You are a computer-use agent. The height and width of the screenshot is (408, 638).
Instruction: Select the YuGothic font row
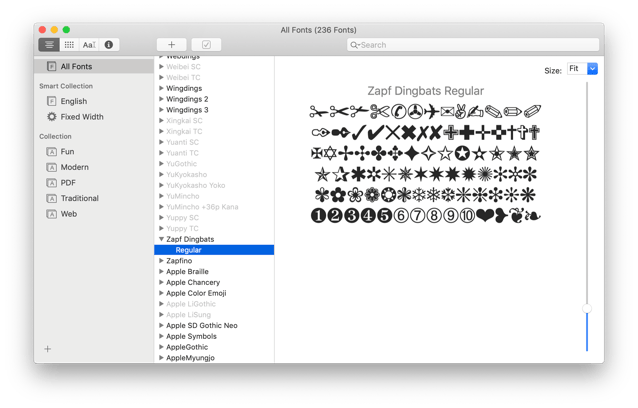pos(214,164)
